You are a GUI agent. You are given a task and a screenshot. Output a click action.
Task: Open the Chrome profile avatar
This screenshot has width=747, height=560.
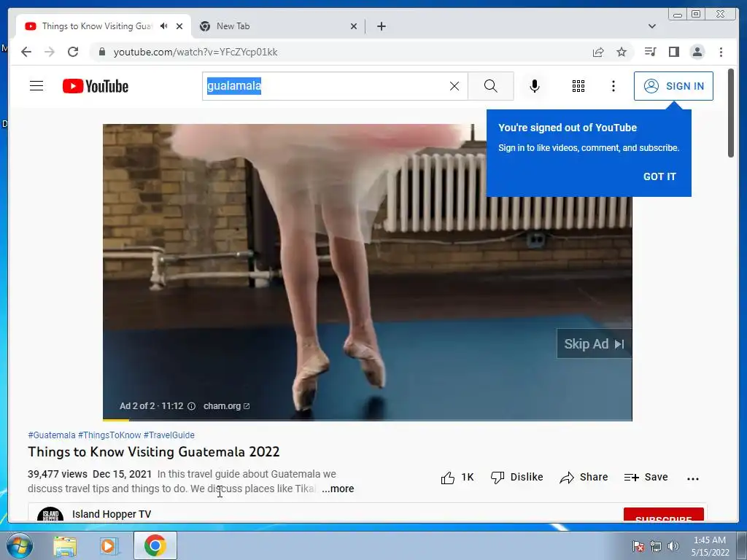pyautogui.click(x=697, y=52)
